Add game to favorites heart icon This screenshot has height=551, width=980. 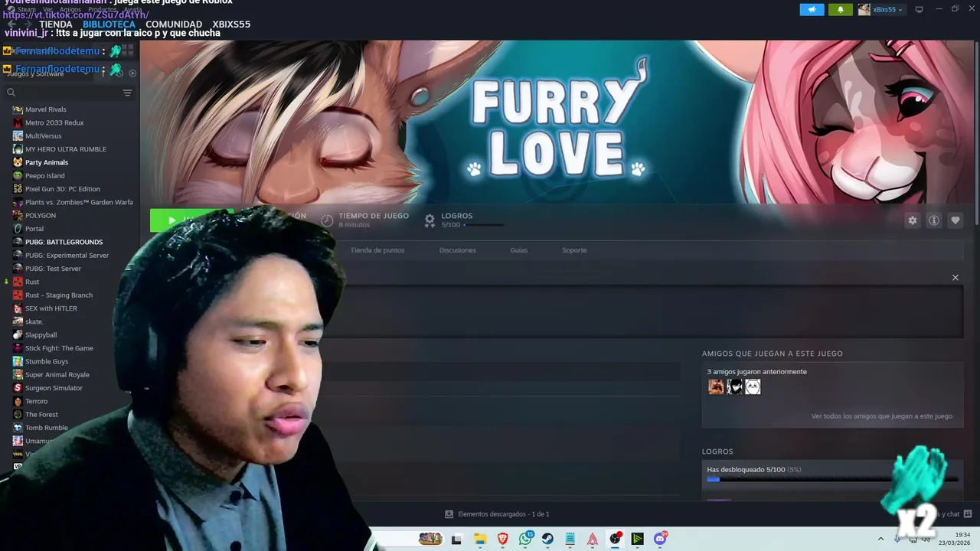click(955, 220)
